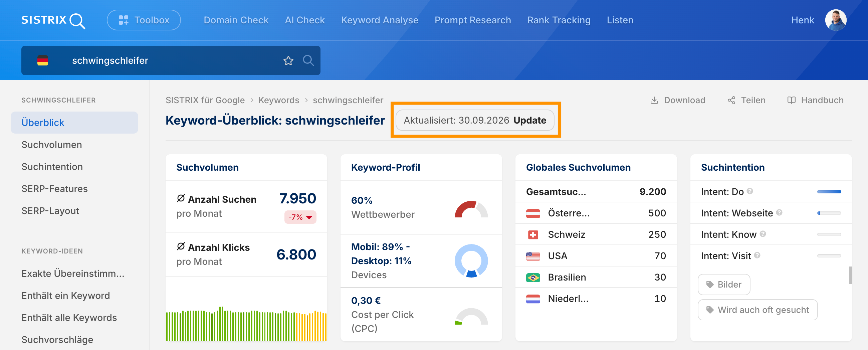Open Suchvolumen in the sidebar

point(51,145)
